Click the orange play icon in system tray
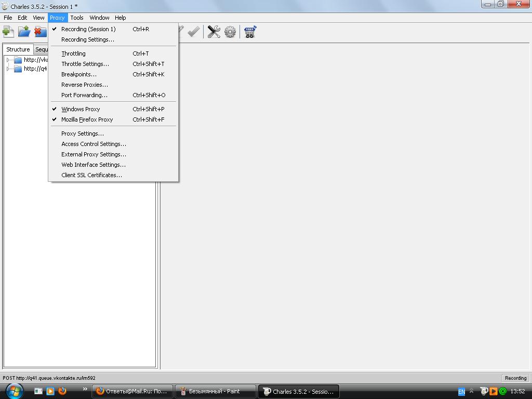532x399 pixels. click(x=494, y=391)
